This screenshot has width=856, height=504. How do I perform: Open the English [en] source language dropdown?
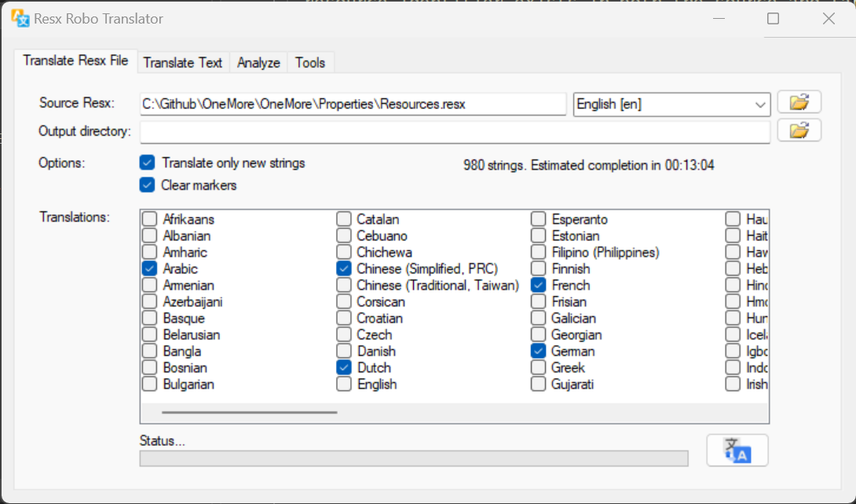point(671,104)
